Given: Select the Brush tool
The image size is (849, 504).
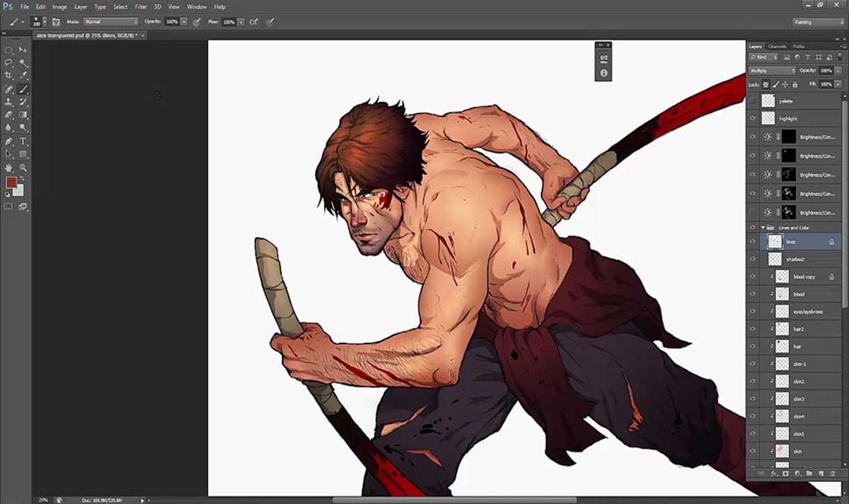Looking at the screenshot, I should 23,89.
